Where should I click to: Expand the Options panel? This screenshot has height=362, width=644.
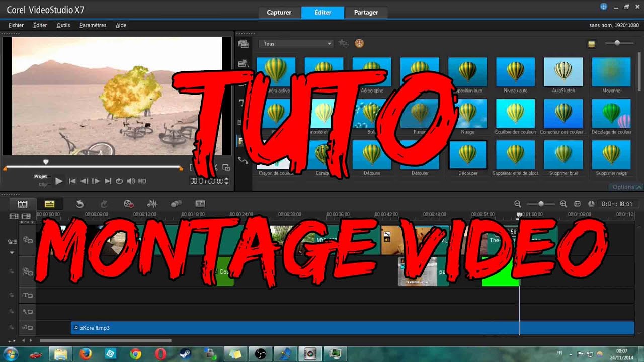(627, 187)
